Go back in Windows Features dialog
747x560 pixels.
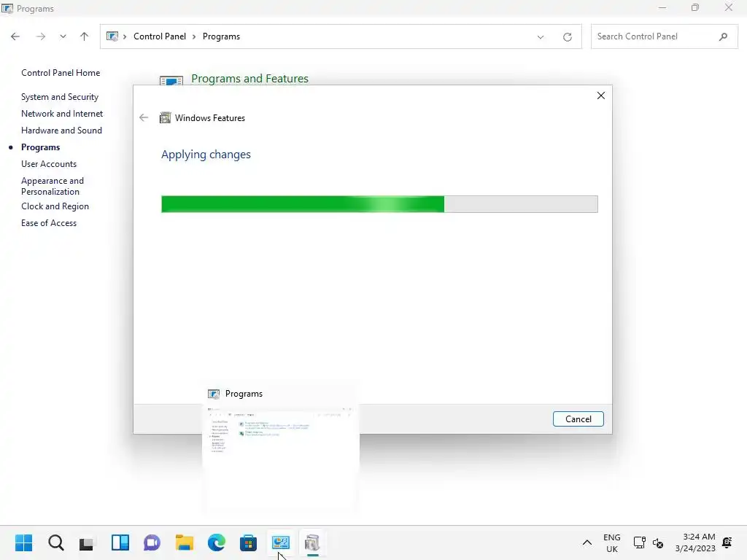click(x=144, y=117)
